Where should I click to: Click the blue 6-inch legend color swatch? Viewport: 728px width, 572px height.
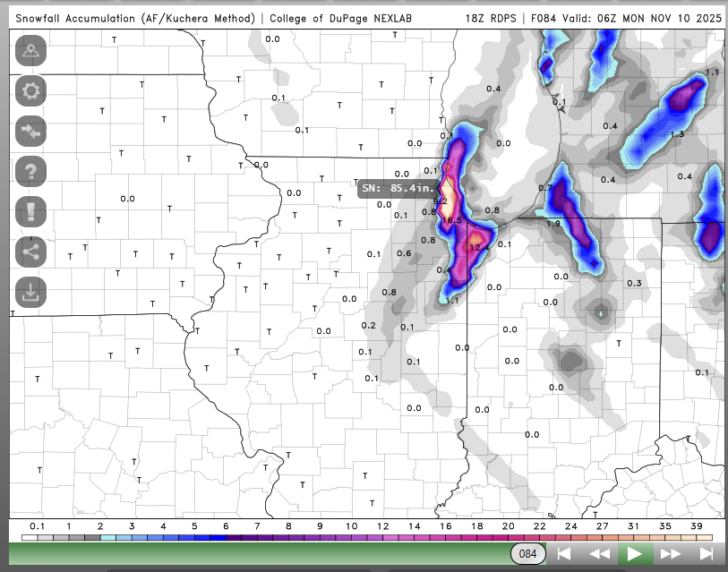click(x=226, y=538)
